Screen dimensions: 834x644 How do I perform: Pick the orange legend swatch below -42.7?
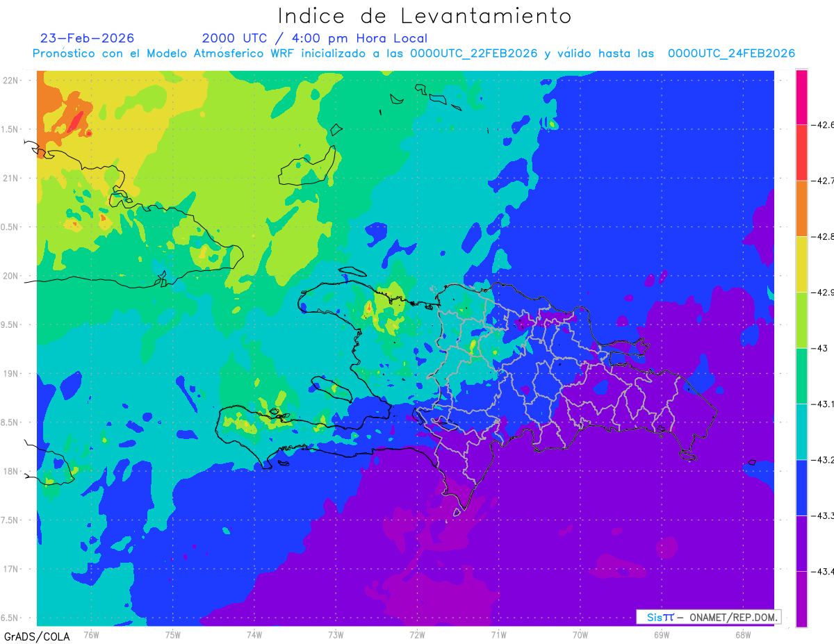tap(801, 208)
